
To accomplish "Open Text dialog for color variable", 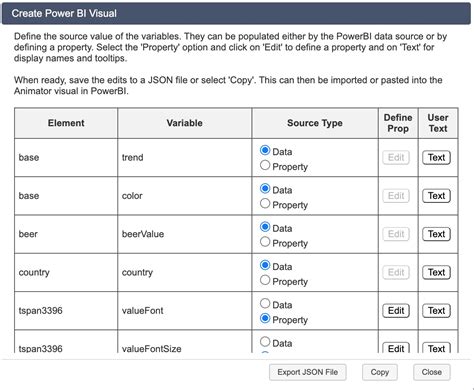I will click(436, 196).
